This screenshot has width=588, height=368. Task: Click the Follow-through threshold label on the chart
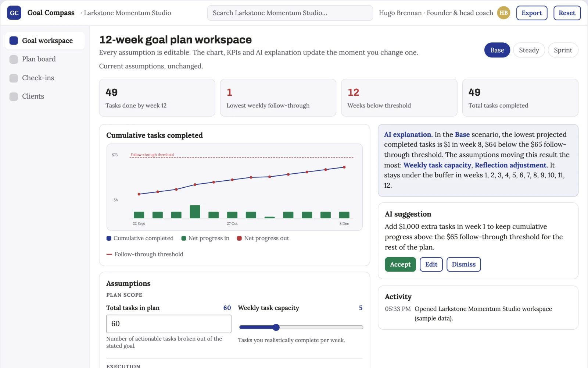tap(152, 155)
